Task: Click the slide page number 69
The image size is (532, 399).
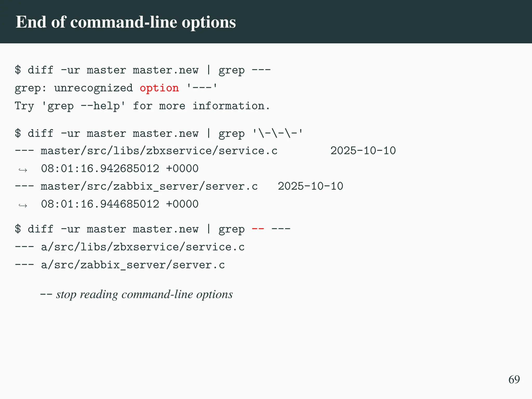Action: 514,380
